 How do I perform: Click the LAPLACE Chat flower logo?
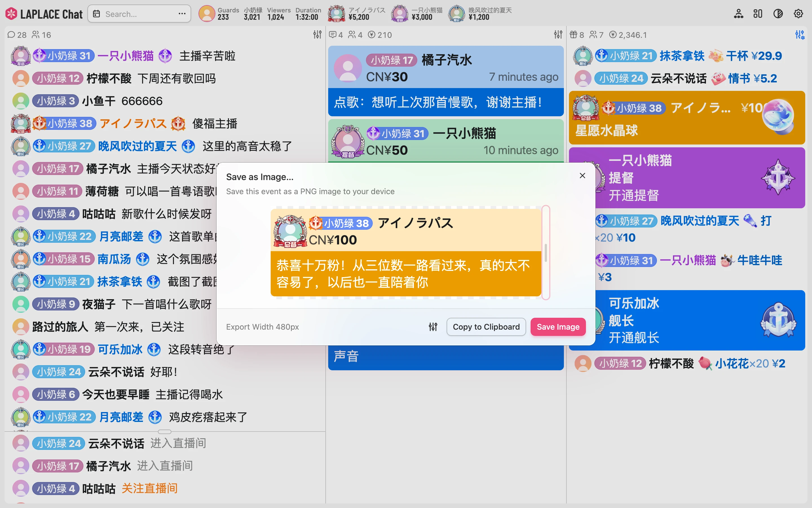click(11, 14)
